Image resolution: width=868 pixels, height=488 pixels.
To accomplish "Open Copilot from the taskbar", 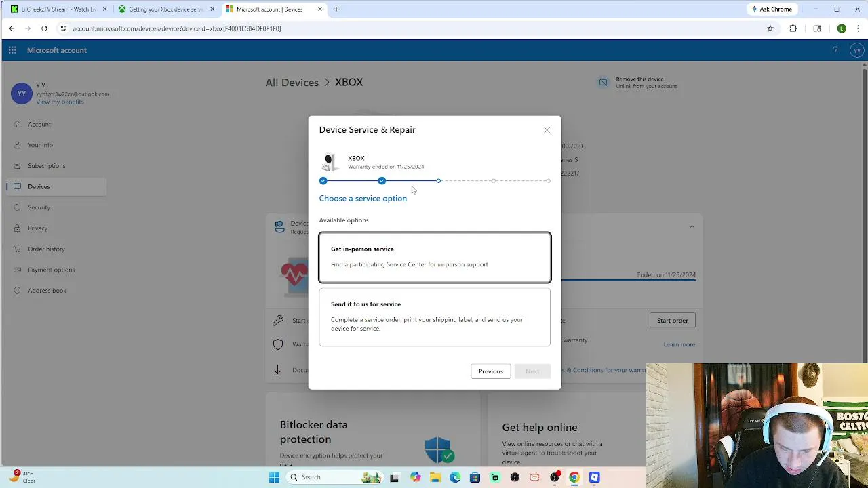I will click(415, 477).
